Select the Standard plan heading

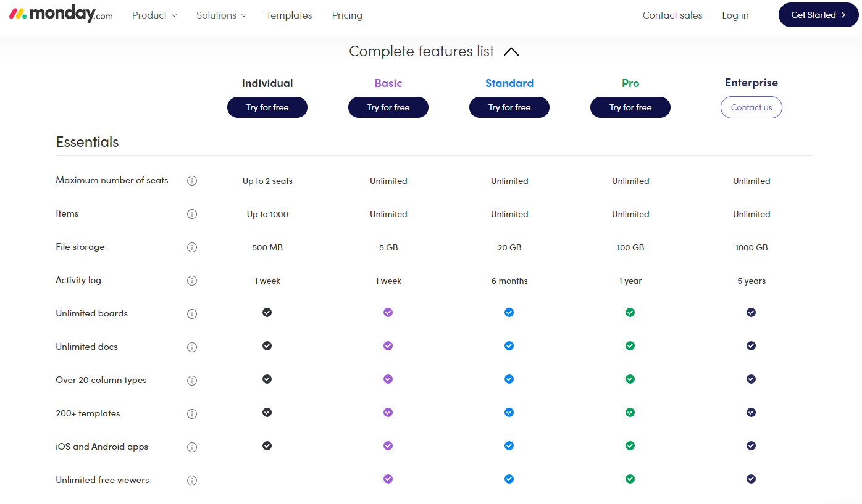coord(509,83)
